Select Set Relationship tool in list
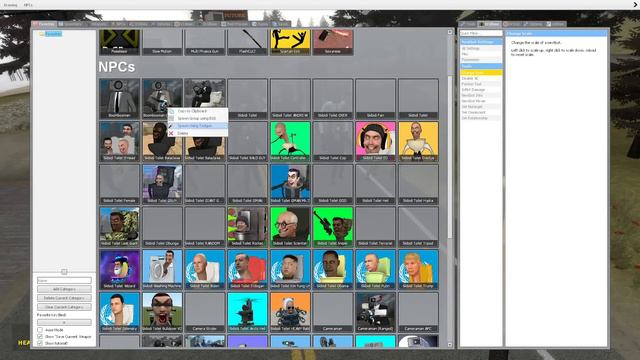 tap(481, 118)
